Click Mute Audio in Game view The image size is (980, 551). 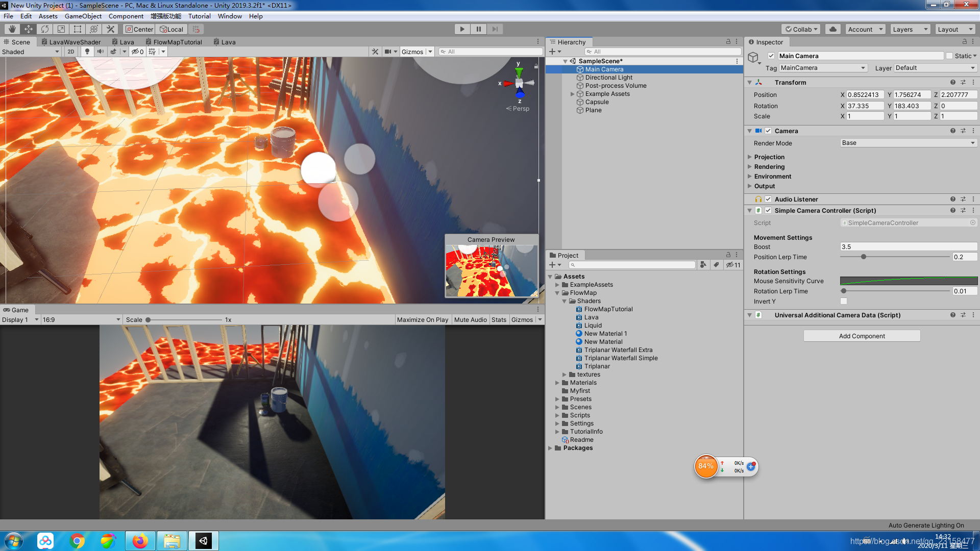tap(470, 319)
